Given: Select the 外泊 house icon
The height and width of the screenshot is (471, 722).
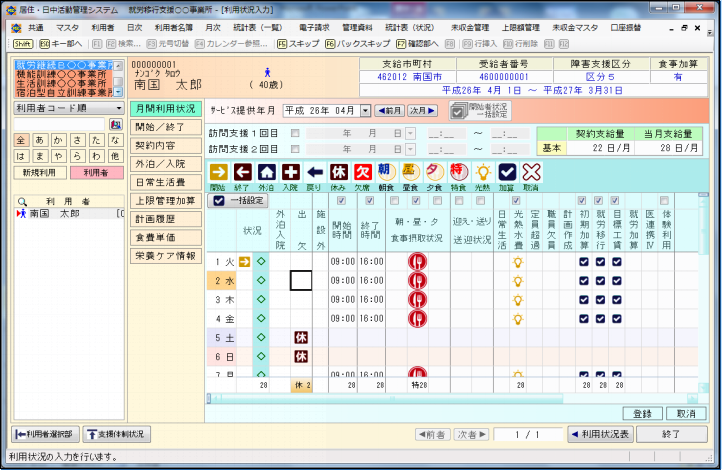Looking at the screenshot, I should (266, 172).
